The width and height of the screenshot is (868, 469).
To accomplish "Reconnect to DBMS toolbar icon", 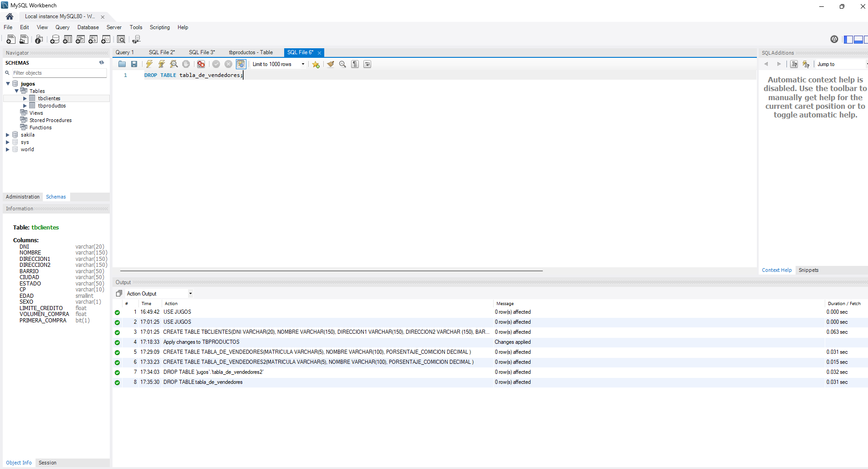I will (136, 40).
